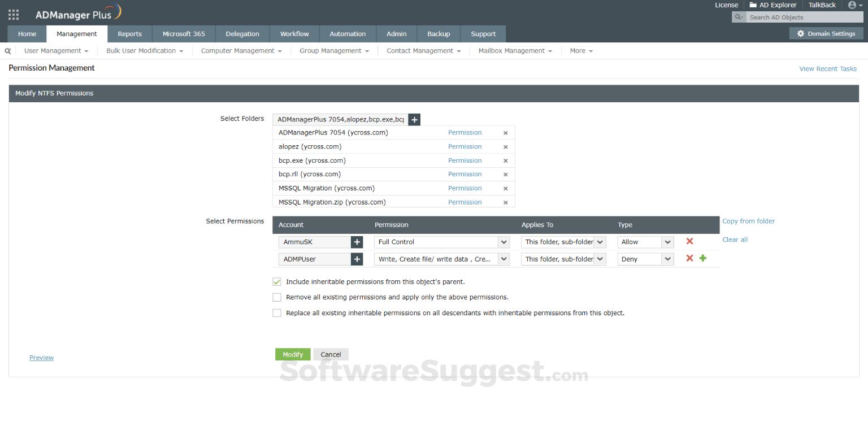Open View Recent Tasks
The width and height of the screenshot is (868, 426).
(x=828, y=68)
